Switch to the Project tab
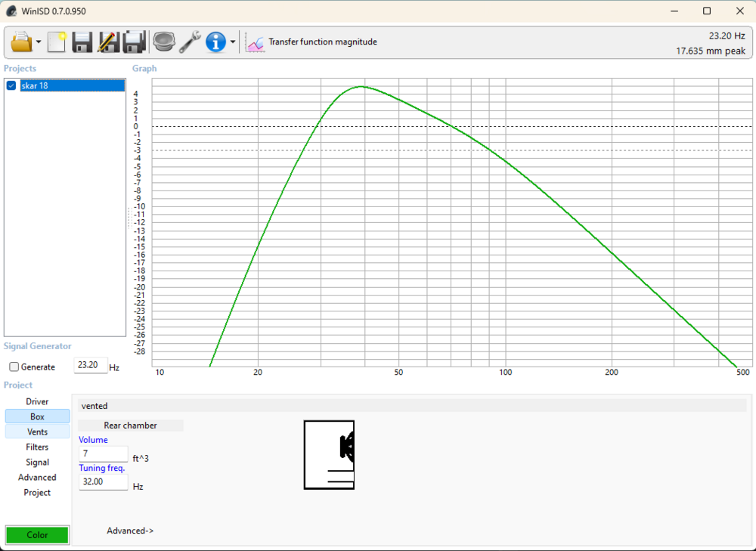The width and height of the screenshot is (756, 551). [37, 493]
